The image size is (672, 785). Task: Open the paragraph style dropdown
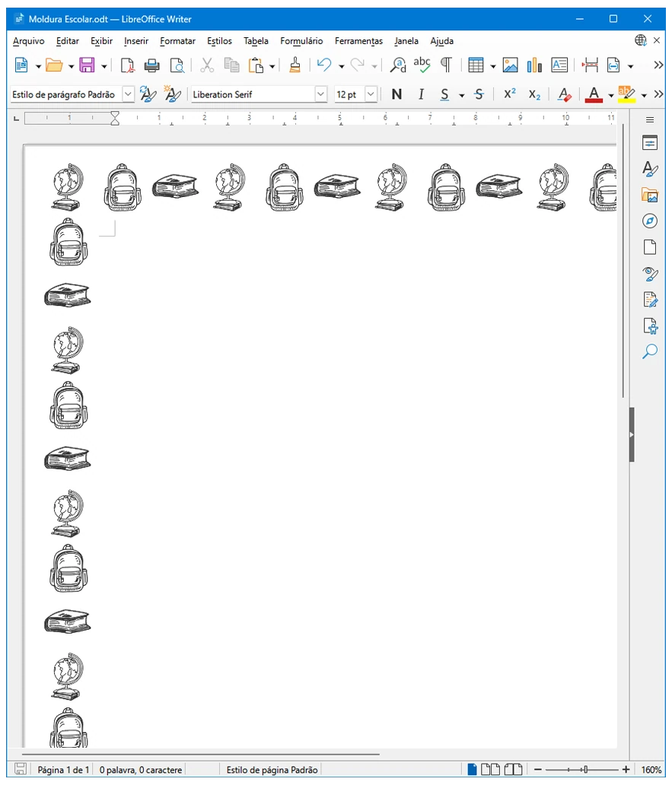coord(128,94)
